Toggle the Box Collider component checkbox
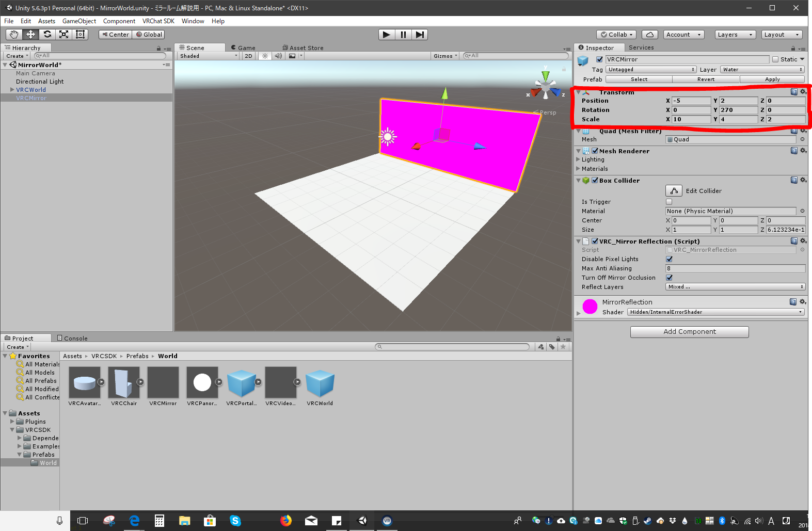This screenshot has width=812, height=531. pos(595,181)
